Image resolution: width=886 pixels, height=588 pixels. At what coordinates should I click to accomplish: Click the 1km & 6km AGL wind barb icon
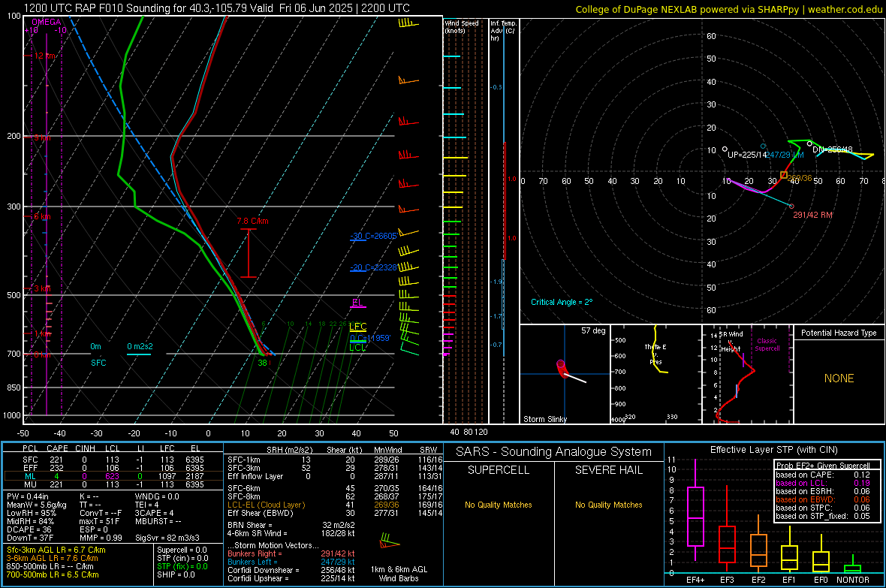390,541
